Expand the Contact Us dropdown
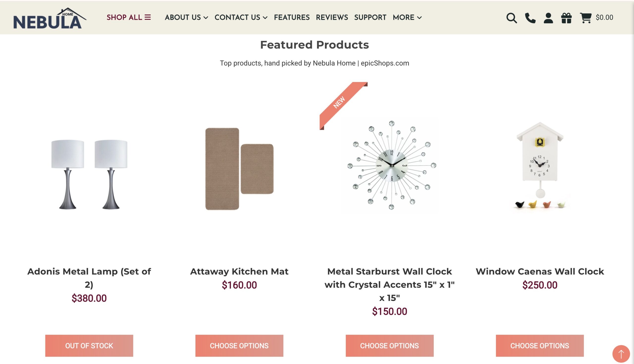Image resolution: width=634 pixels, height=364 pixels. (241, 18)
